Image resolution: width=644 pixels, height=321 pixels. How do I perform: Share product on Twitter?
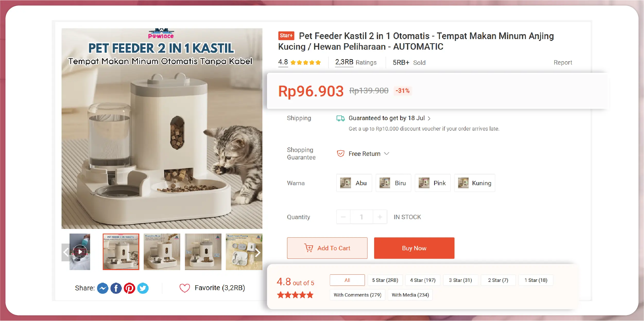pos(143,288)
